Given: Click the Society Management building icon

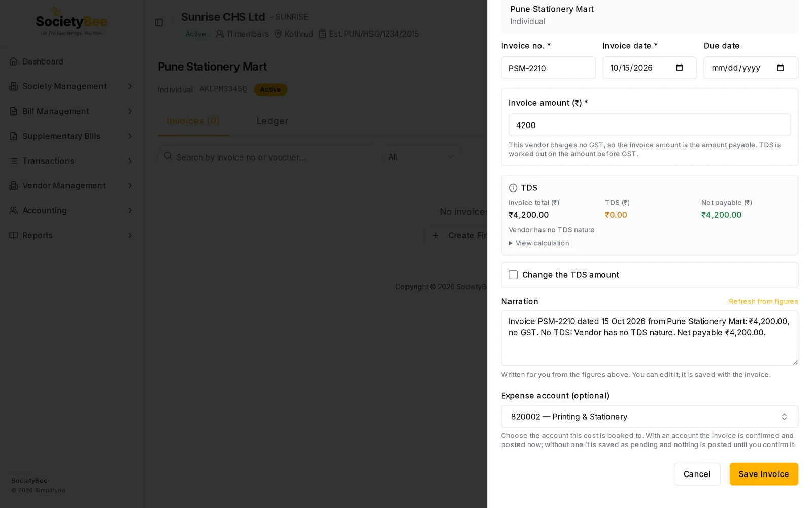Looking at the screenshot, I should (14, 86).
